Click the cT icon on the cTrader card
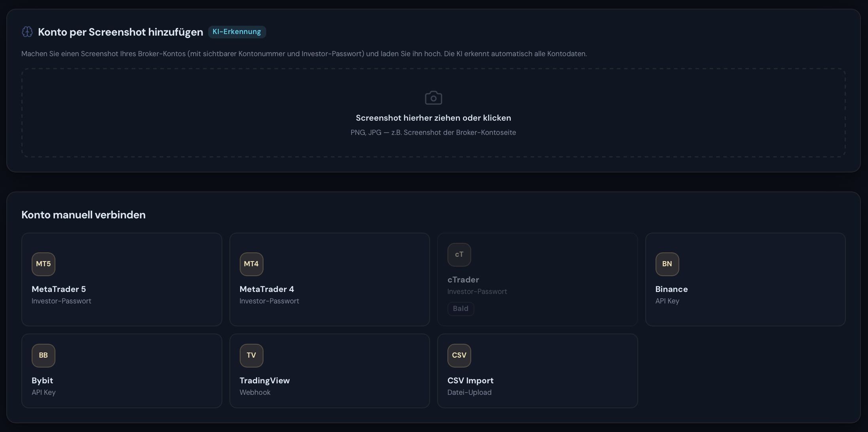 point(459,254)
